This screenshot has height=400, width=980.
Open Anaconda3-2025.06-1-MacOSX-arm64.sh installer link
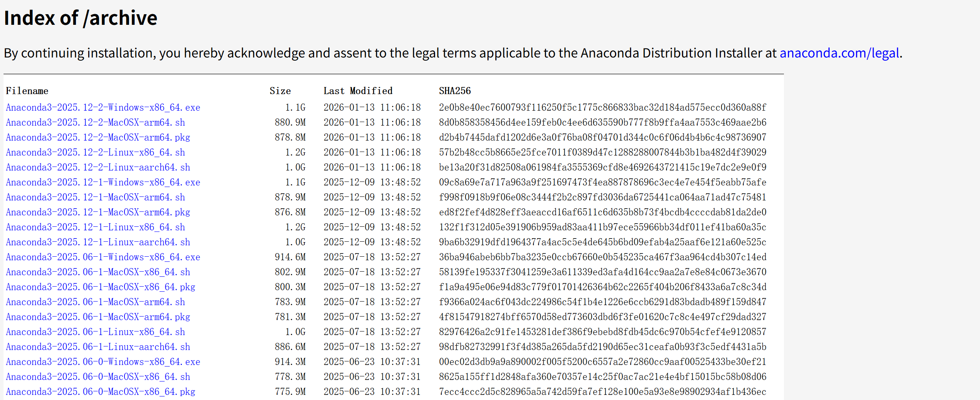[95, 302]
